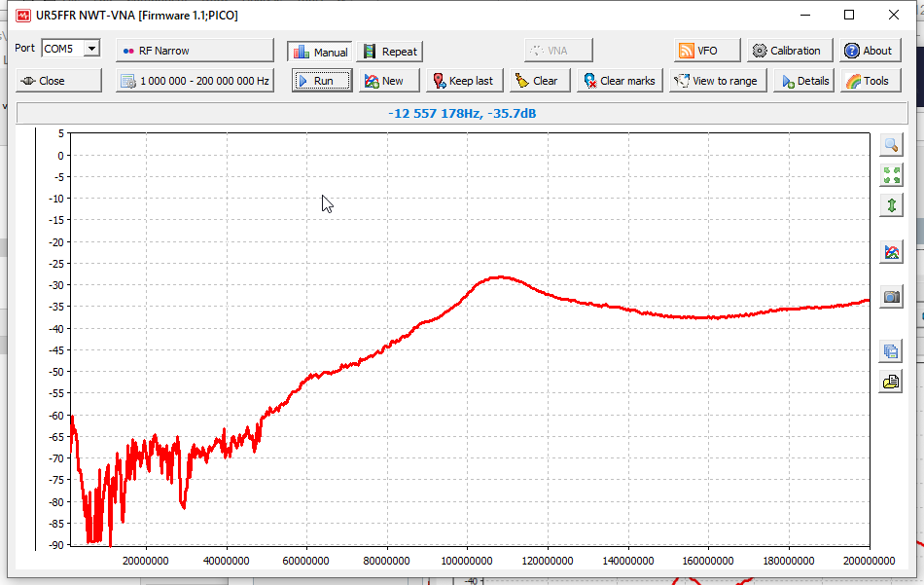Screen dimensions: 924x585
Task: Take a screenshot with the camera icon
Action: [891, 298]
